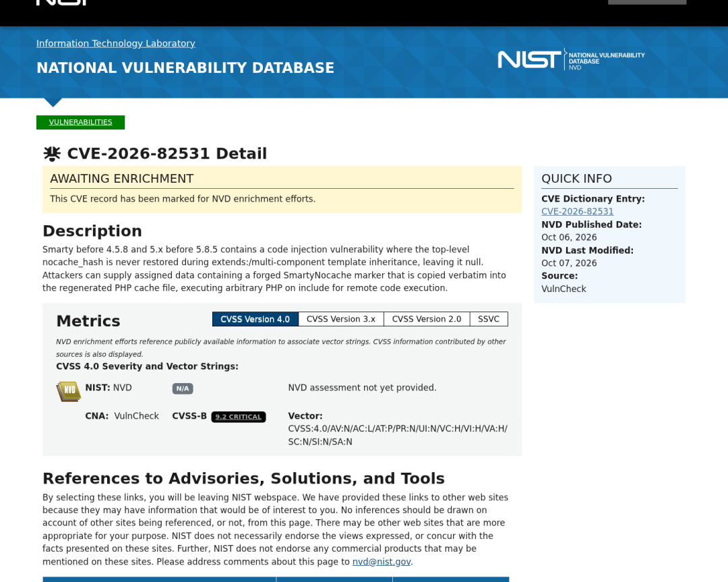728x582 pixels.
Task: Click 'References to Advisories, Solutions, and Tools' heading
Action: pyautogui.click(x=243, y=478)
